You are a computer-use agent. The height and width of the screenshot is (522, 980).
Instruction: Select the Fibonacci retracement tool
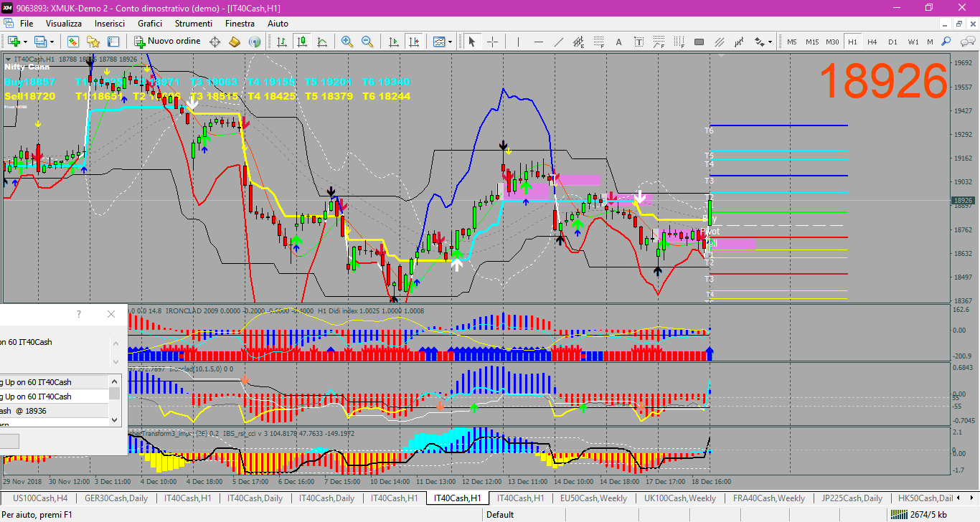[598, 42]
